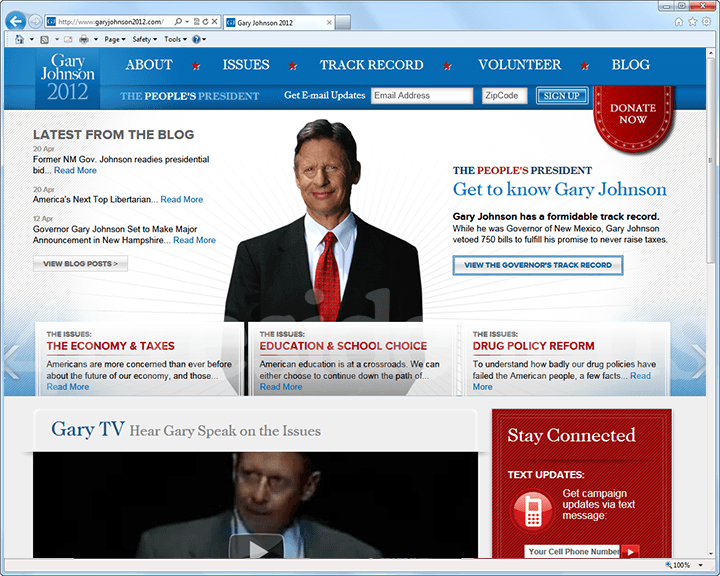
Task: Click the search magnifier in address bar
Action: pos(178,22)
